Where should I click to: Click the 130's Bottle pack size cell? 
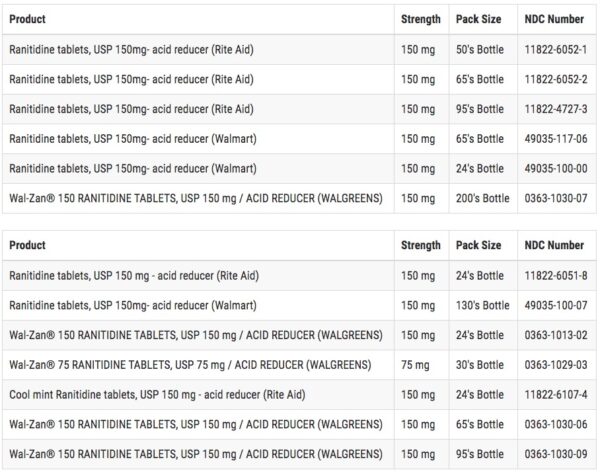pyautogui.click(x=482, y=305)
